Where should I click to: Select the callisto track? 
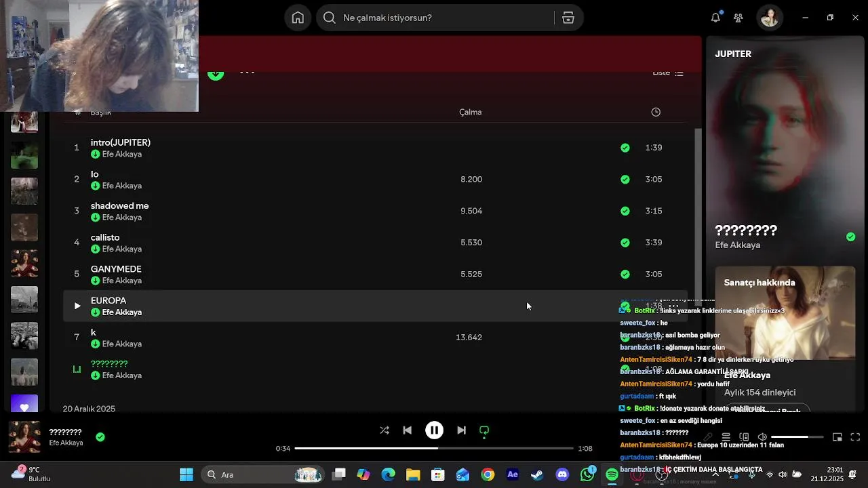point(105,237)
